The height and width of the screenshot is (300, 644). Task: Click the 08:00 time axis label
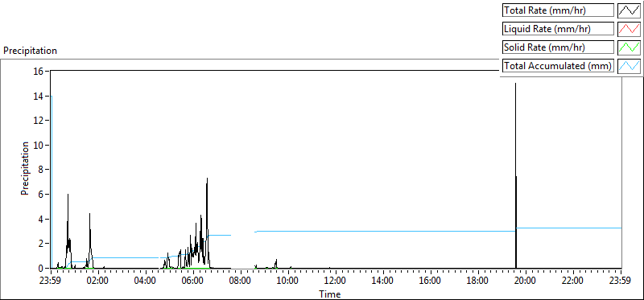[x=241, y=282]
